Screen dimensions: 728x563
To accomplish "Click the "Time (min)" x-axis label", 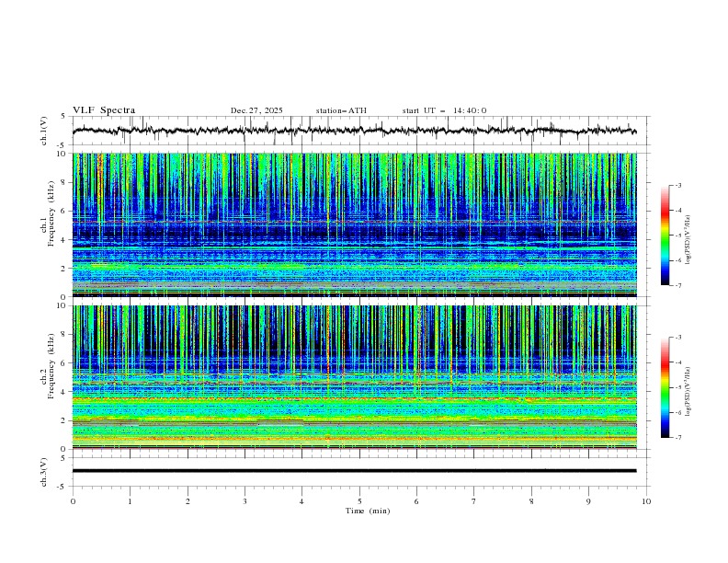I will [x=368, y=511].
